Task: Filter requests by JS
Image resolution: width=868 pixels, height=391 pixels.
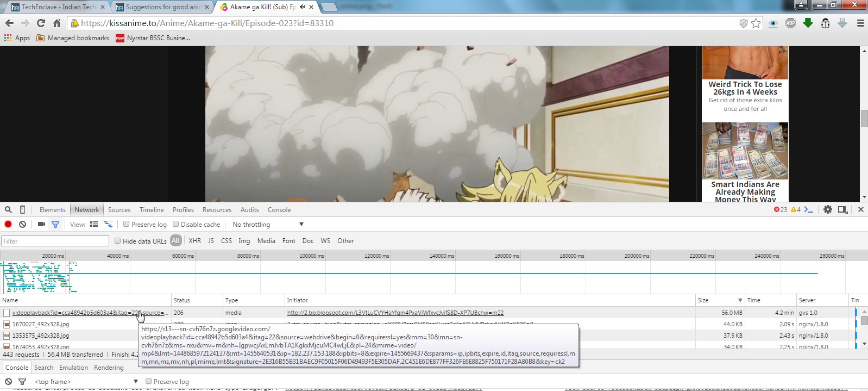Action: coord(211,241)
